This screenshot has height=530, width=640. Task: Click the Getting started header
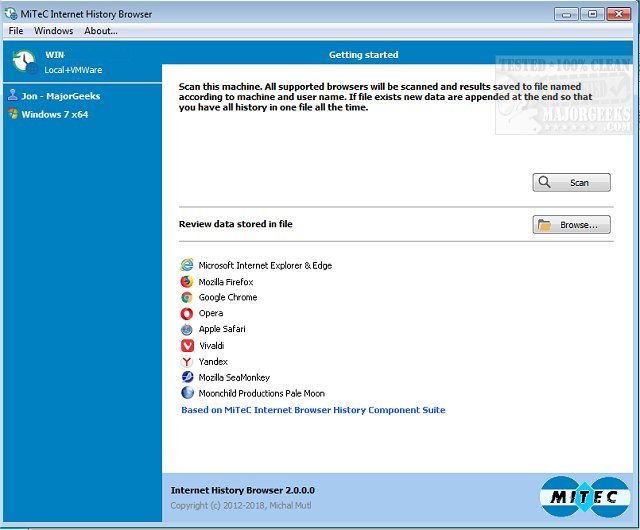pyautogui.click(x=364, y=55)
